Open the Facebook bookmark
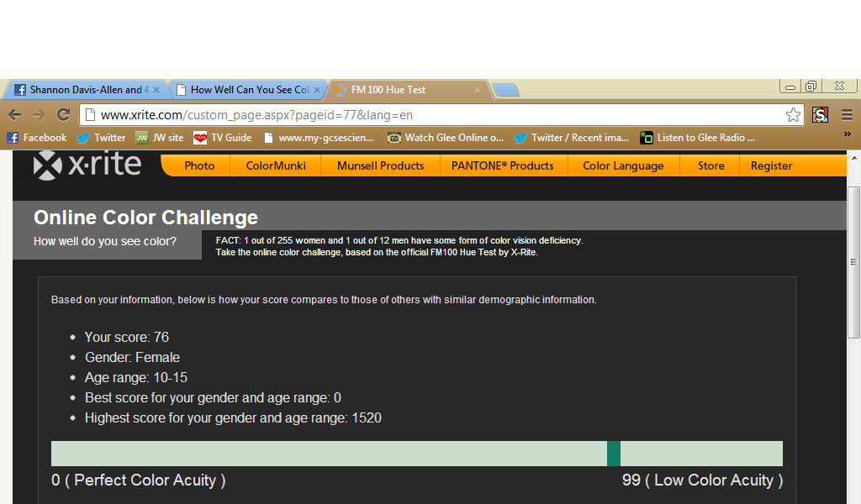861x504 pixels. coord(37,138)
